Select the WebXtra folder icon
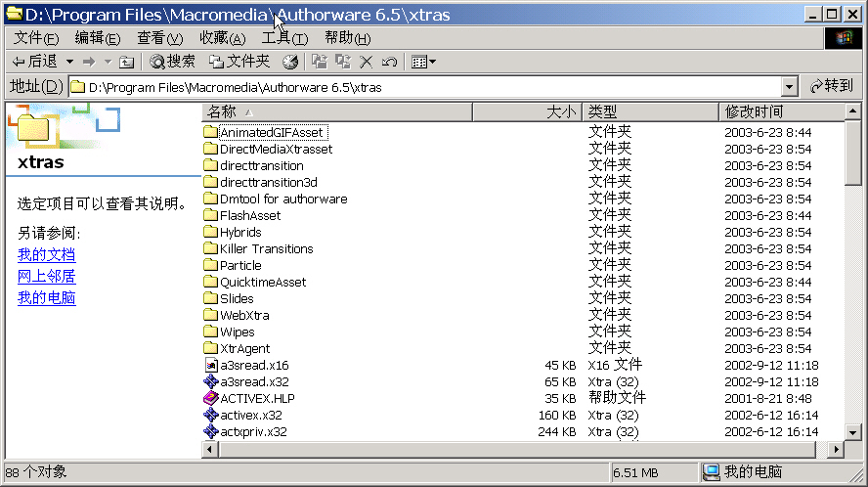 coord(210,315)
